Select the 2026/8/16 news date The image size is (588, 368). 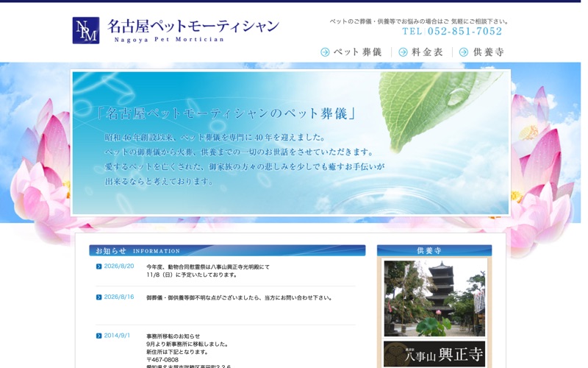[x=119, y=297]
